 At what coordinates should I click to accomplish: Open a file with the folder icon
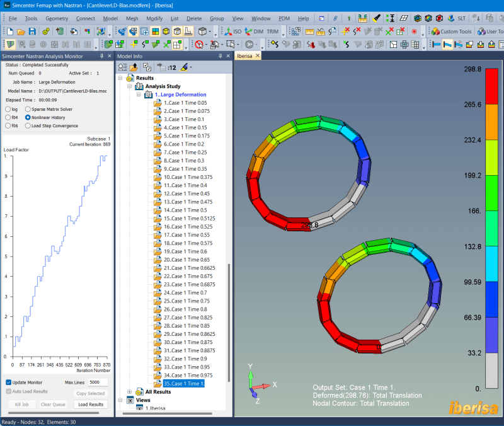tap(21, 32)
